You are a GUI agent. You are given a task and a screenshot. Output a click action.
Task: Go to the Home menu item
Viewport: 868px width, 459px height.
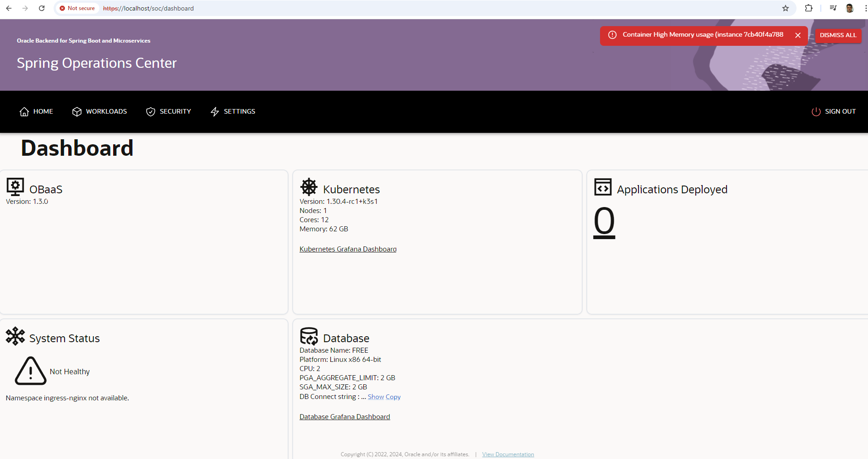(x=37, y=111)
